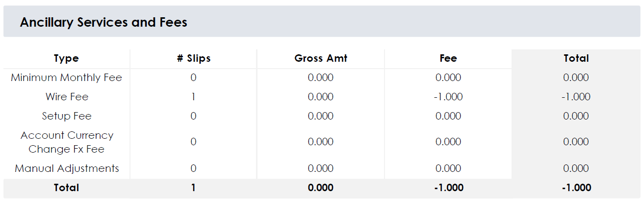The width and height of the screenshot is (644, 202).
Task: Click the Fee column header
Action: pos(448,58)
